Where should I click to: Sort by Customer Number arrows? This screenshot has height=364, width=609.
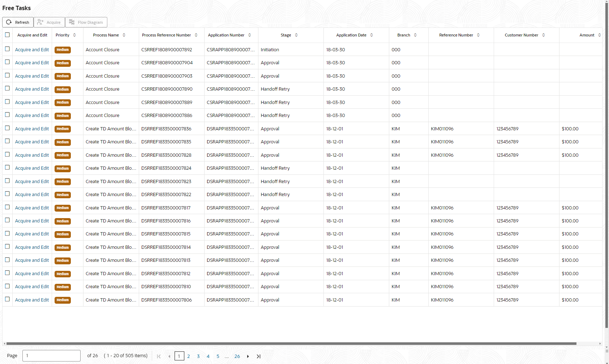tap(543, 35)
